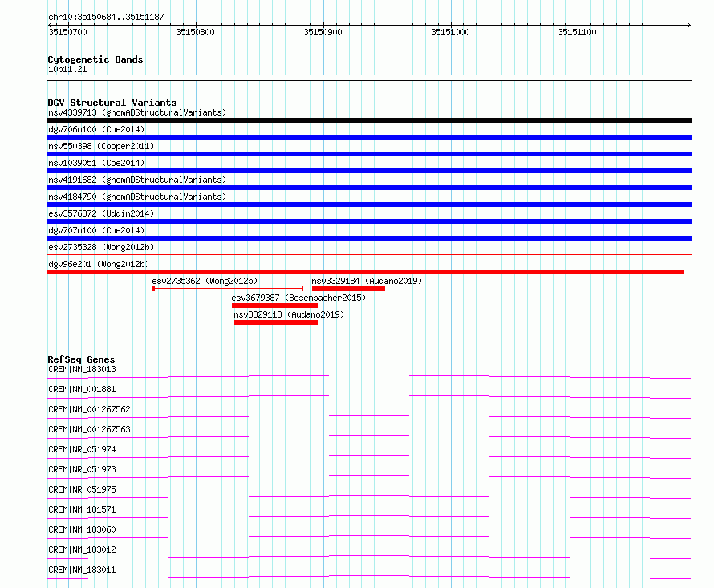Open CREM|NM_001267562 transcript label

(x=89, y=409)
